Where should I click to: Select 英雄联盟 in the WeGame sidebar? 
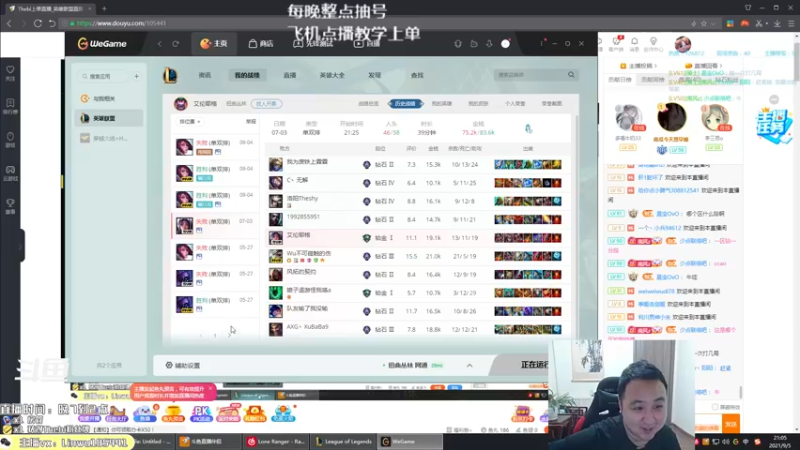pyautogui.click(x=109, y=118)
